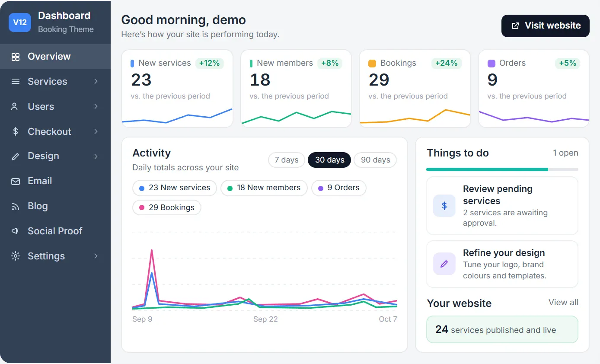Click the +24% badge on Bookings

click(446, 63)
